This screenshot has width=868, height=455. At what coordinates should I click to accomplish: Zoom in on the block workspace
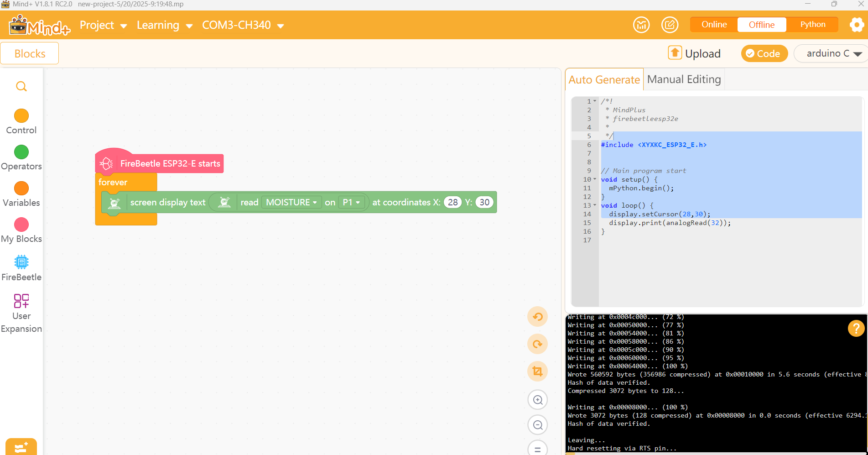538,400
